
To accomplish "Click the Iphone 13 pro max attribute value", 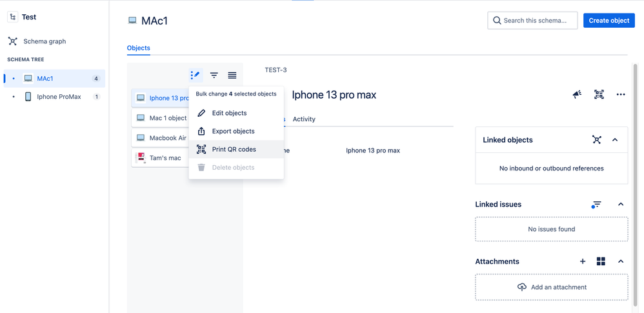I will pos(373,150).
